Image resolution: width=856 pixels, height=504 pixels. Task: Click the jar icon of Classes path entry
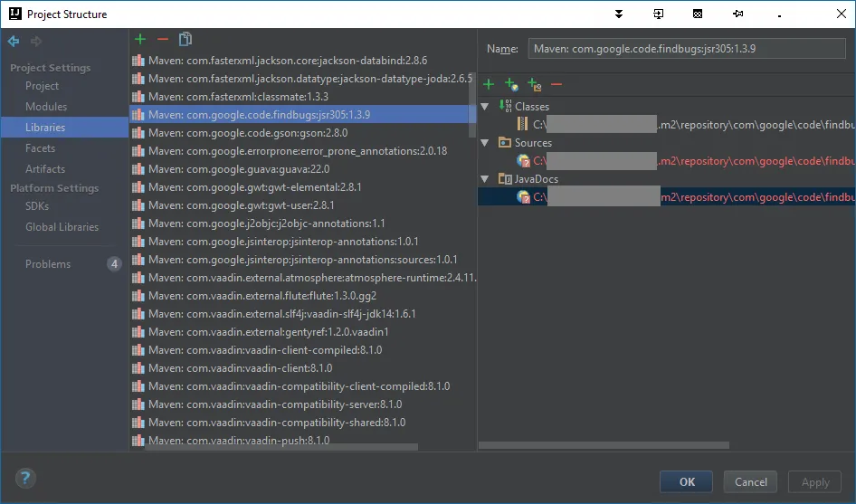coord(522,125)
